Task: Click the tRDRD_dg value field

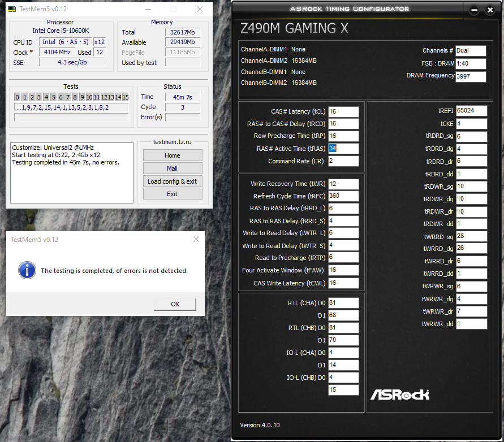Action: (472, 149)
